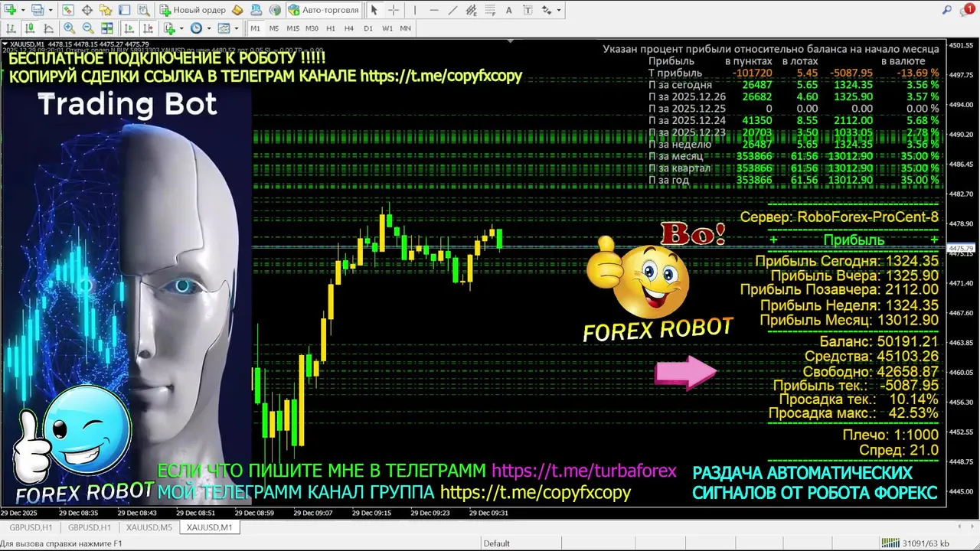Open the Data Window crosshair icon
This screenshot has width=980, height=551.
pos(87,10)
